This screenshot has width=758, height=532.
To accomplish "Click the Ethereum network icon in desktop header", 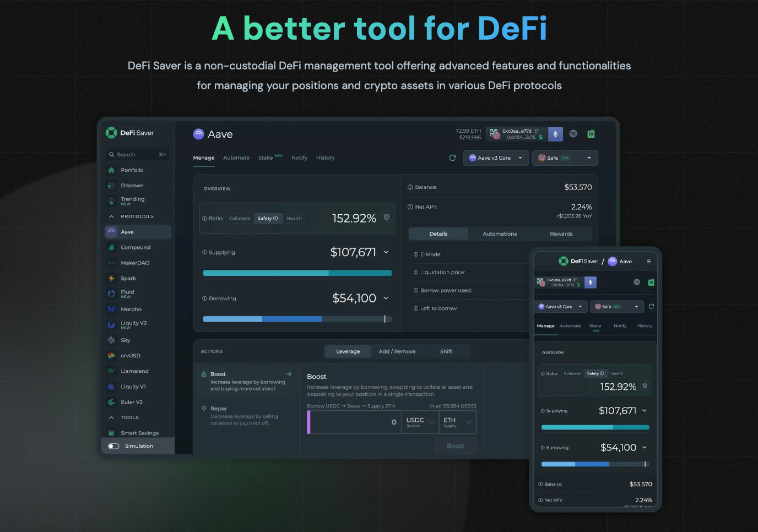I will (x=555, y=134).
